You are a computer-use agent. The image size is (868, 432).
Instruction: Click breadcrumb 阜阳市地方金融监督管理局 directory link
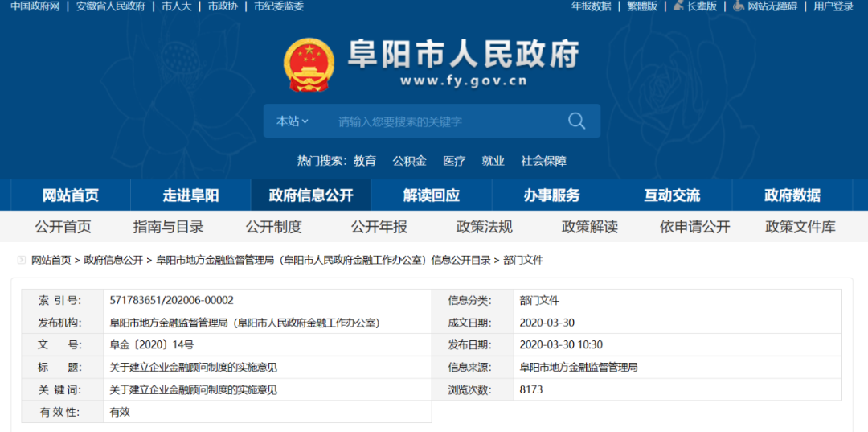[x=323, y=261]
